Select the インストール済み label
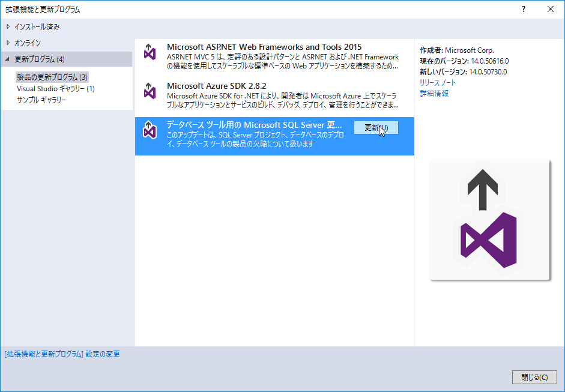 coord(37,26)
